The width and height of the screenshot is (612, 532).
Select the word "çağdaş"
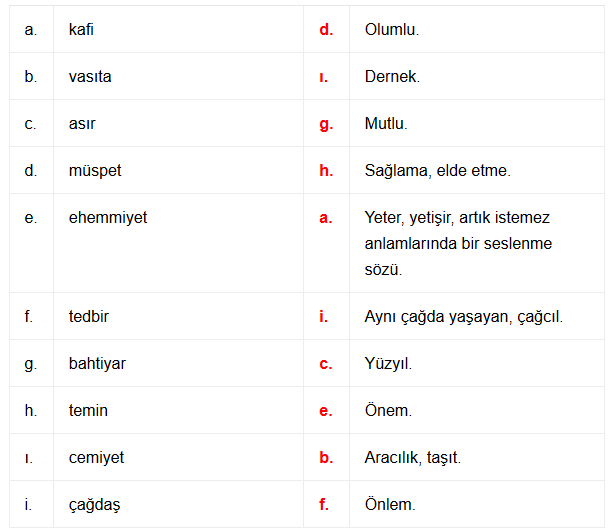point(94,505)
